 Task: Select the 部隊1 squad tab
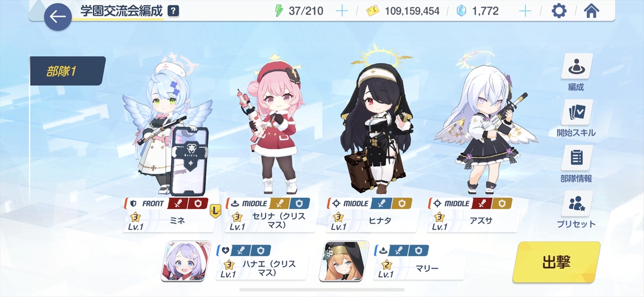(67, 71)
